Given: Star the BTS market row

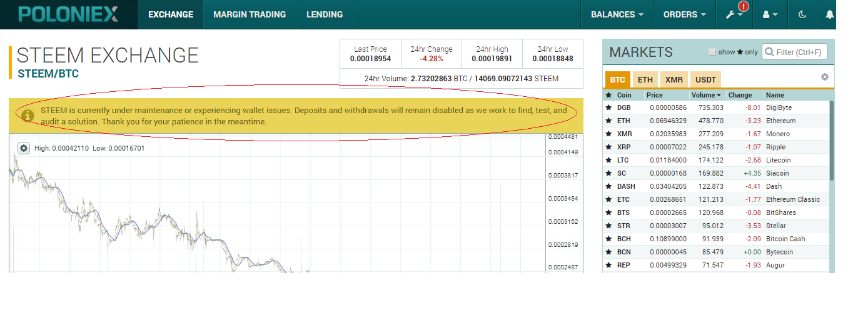Looking at the screenshot, I should [x=608, y=212].
